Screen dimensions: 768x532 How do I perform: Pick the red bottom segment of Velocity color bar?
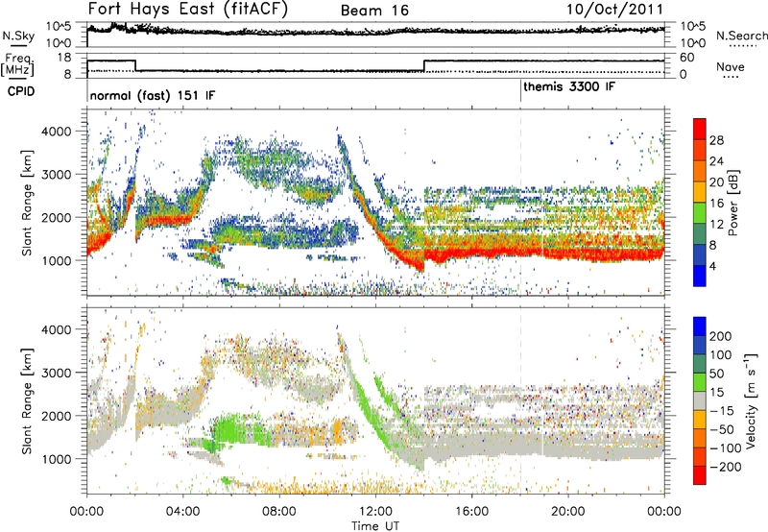(700, 475)
